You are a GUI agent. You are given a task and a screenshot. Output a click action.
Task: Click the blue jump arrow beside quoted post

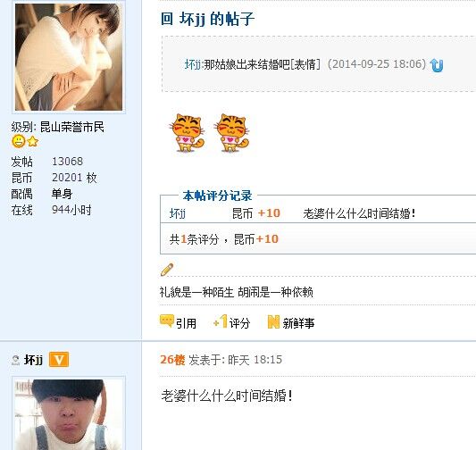437,65
